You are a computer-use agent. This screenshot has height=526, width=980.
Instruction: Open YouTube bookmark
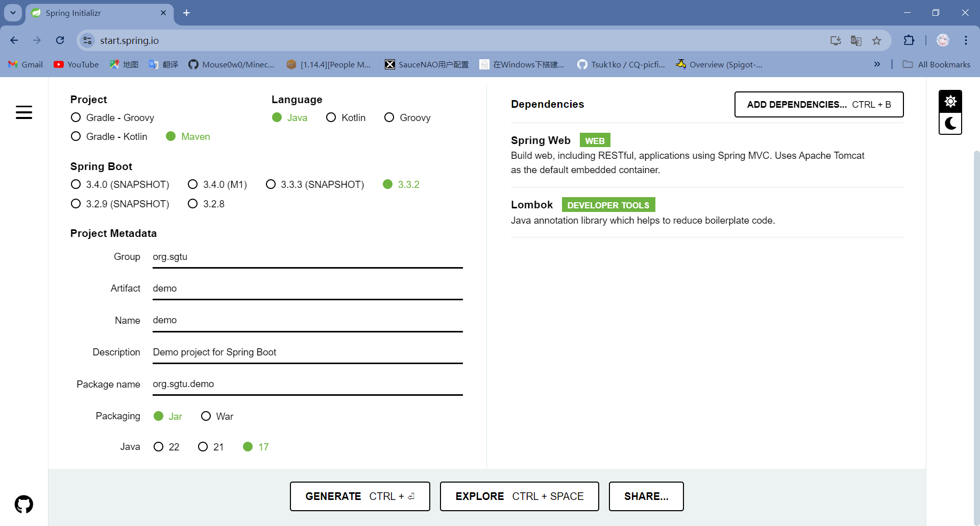coord(76,64)
